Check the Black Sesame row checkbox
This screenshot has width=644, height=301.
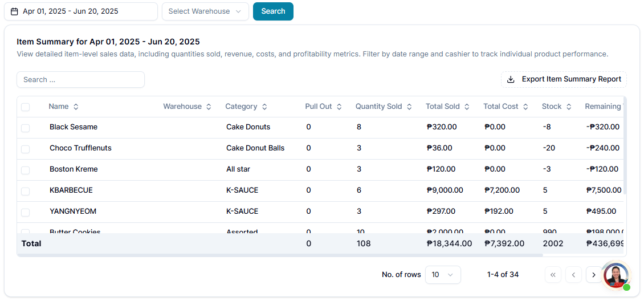click(26, 128)
